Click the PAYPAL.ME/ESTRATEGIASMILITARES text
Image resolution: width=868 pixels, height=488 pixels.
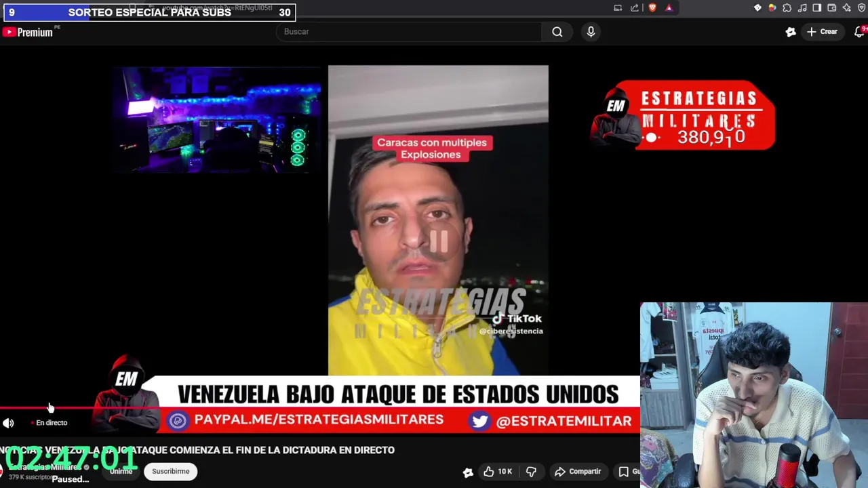(319, 420)
